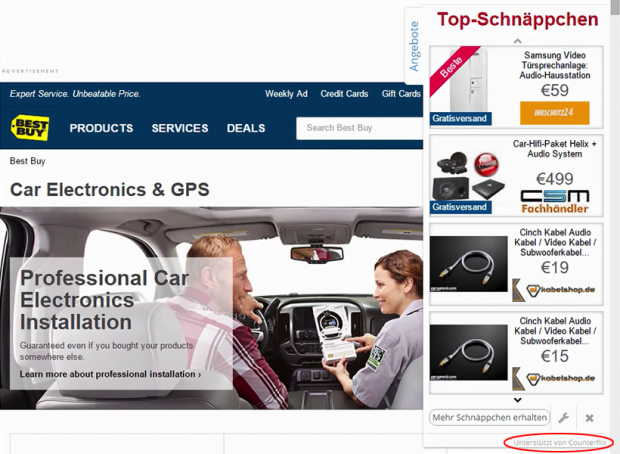This screenshot has width=620, height=454.
Task: Click the Samsung intercom product thumbnail
Action: click(469, 80)
